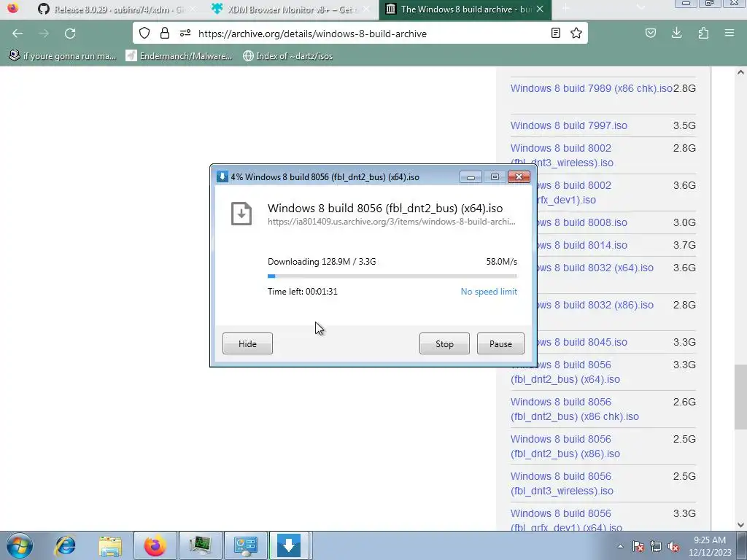This screenshot has height=560, width=747.
Task: Open Windows Explorer folder in taskbar
Action: [110, 545]
